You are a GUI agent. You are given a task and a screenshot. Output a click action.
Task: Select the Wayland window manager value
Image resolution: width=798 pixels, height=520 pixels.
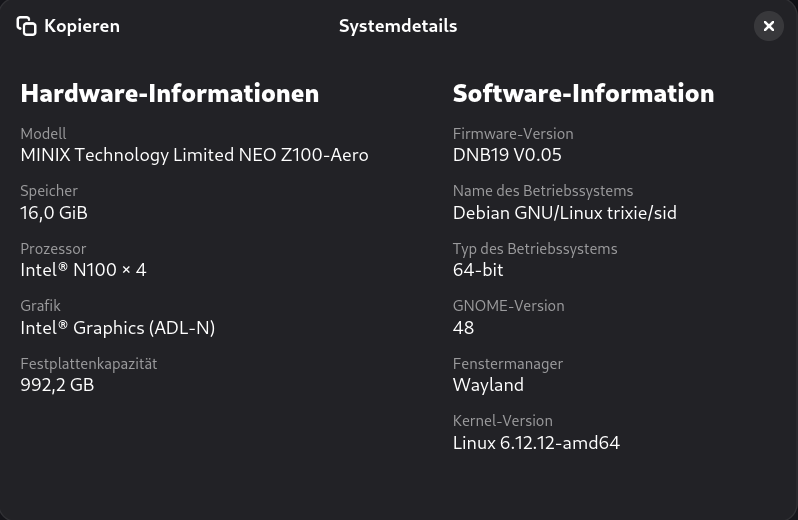pos(488,385)
